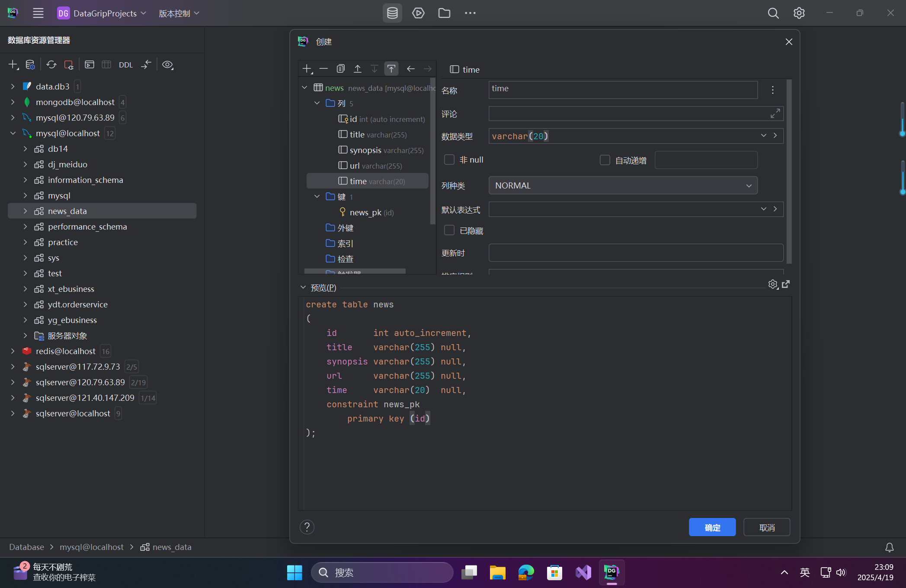Click the add column plus icon in dialog
Image resolution: width=906 pixels, height=588 pixels.
pos(307,69)
